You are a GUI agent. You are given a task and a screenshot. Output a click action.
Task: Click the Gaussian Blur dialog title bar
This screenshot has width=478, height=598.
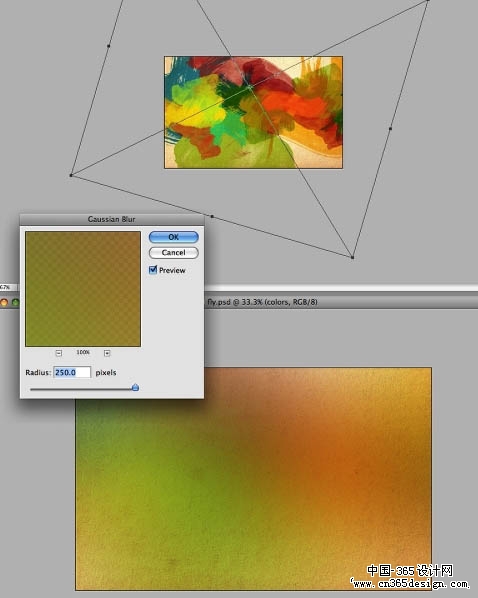point(112,219)
